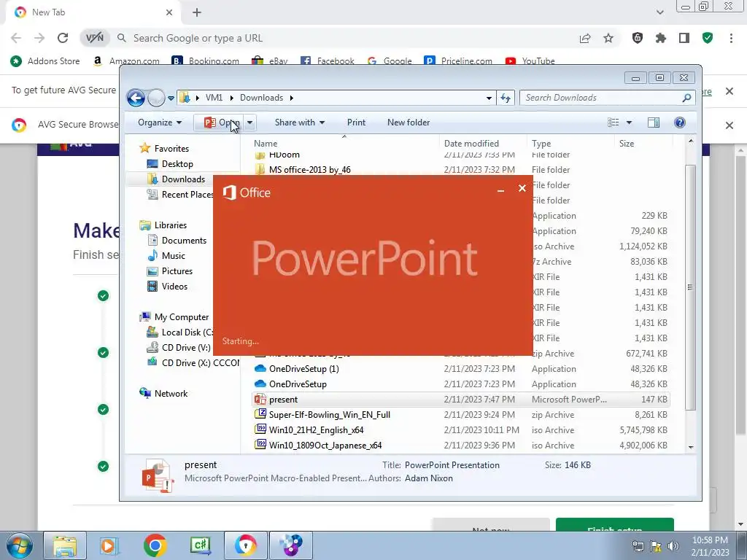Minimize the Office PowerPoint splash screen
The width and height of the screenshot is (747, 560).
(500, 191)
